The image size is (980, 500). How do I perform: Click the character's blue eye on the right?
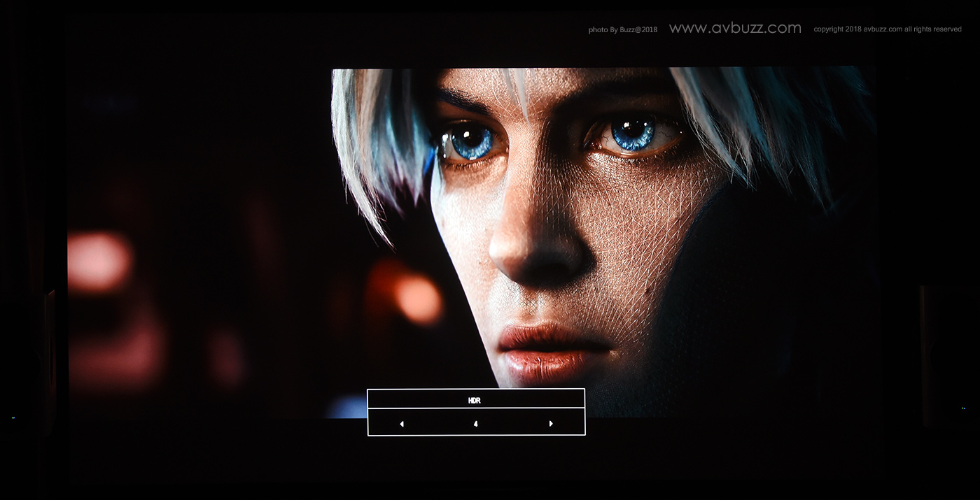point(633,133)
